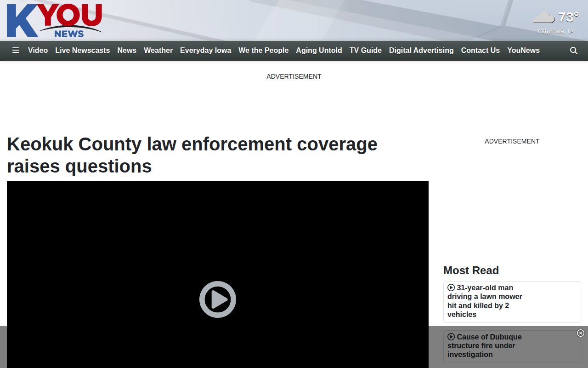Screen dimensions: 588x368
Task: Open lawn mower accident story
Action: [x=485, y=301]
